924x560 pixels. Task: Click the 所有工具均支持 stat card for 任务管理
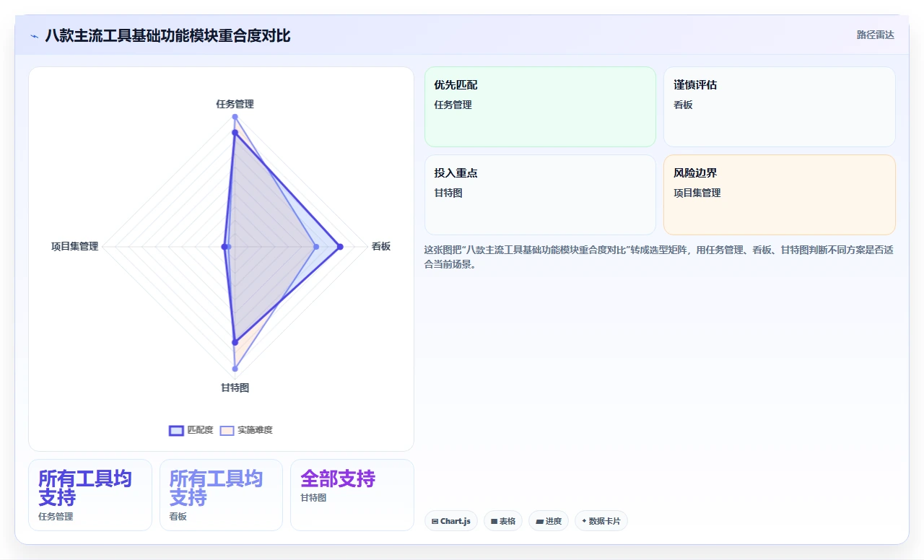pyautogui.click(x=90, y=495)
